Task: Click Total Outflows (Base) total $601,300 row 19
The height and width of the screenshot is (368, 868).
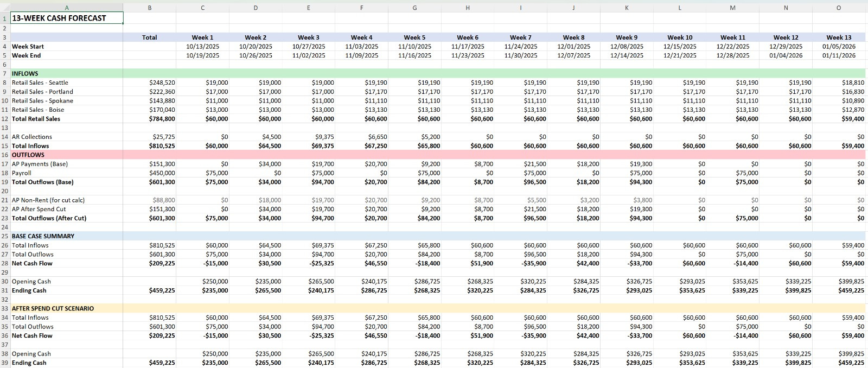Action: pos(150,182)
